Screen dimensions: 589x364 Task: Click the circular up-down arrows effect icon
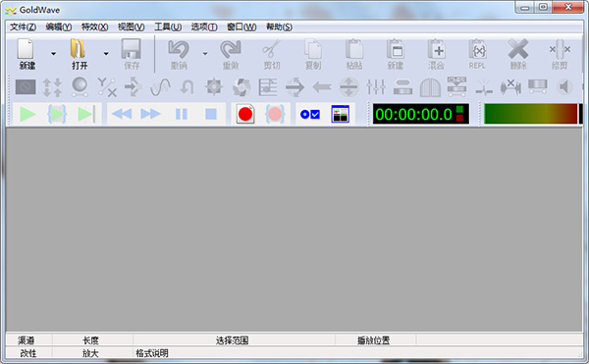click(348, 87)
